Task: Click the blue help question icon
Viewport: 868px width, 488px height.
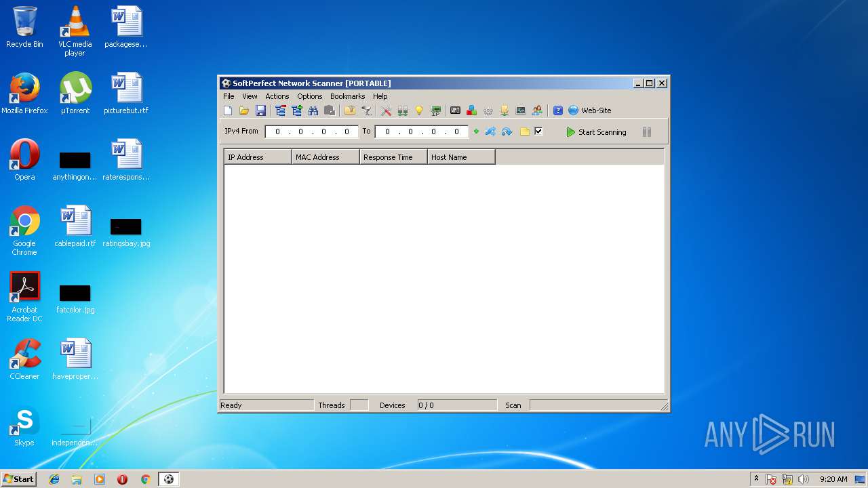Action: [558, 110]
